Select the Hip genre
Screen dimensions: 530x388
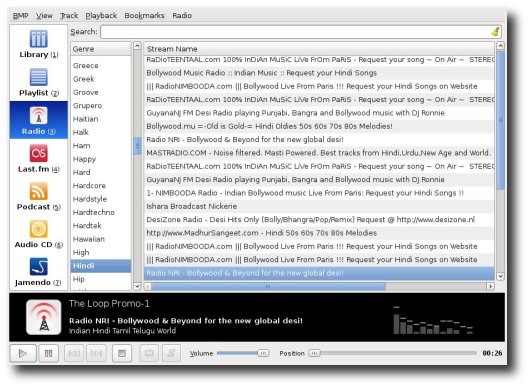101,279
